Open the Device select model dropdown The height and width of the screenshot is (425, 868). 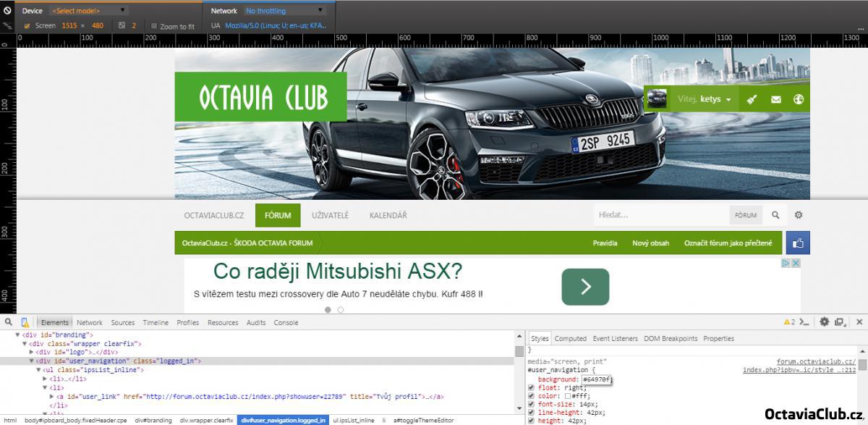[x=88, y=11]
